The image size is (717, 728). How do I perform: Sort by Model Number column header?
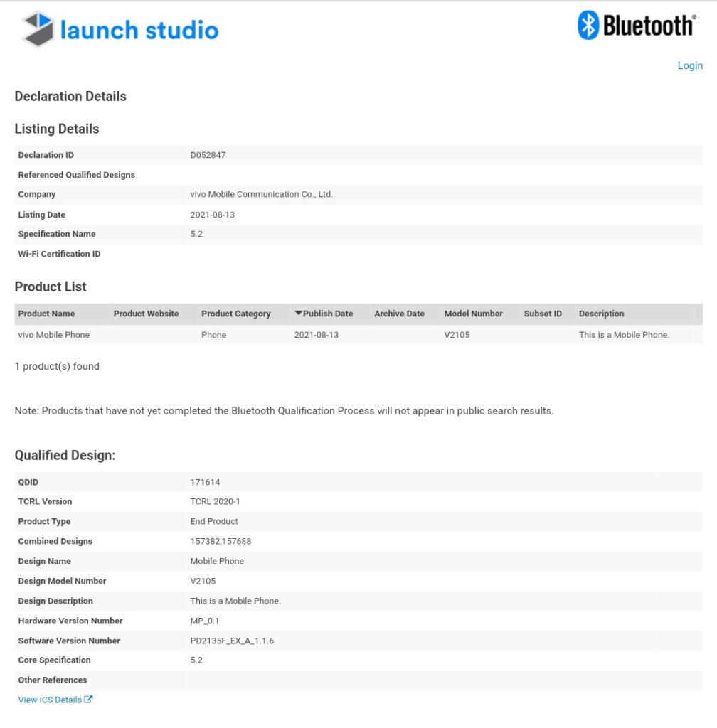(473, 314)
